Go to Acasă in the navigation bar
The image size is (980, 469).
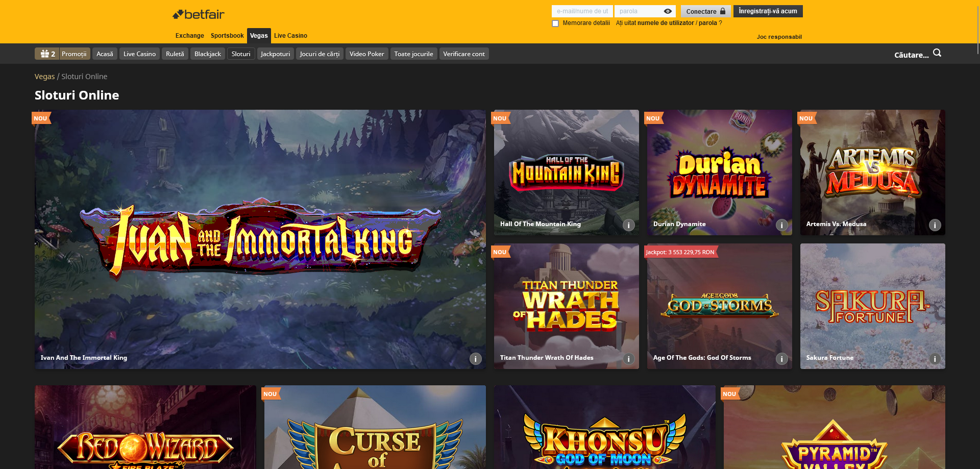(x=105, y=54)
